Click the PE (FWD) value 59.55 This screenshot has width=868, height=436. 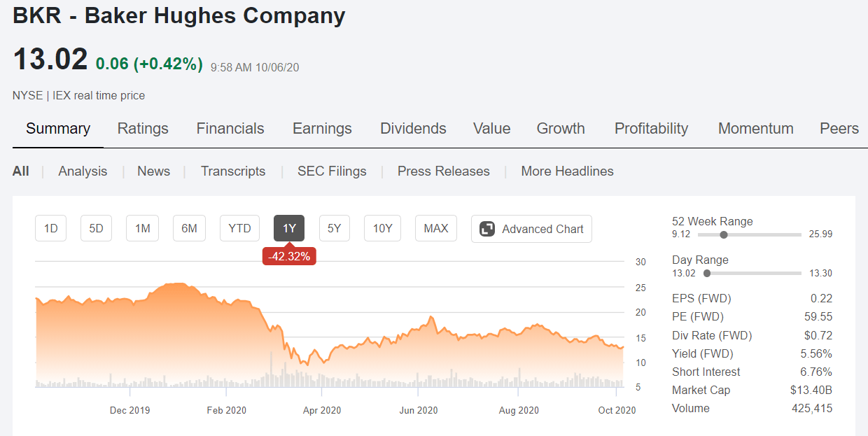[x=819, y=317]
